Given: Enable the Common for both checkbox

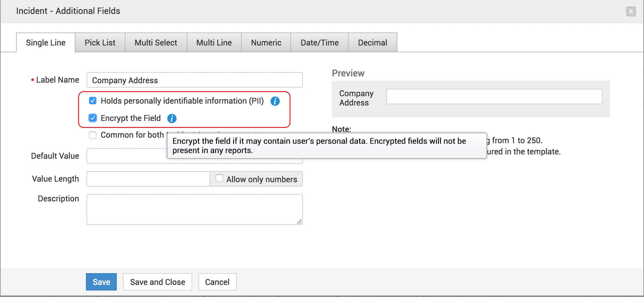Looking at the screenshot, I should (x=93, y=135).
